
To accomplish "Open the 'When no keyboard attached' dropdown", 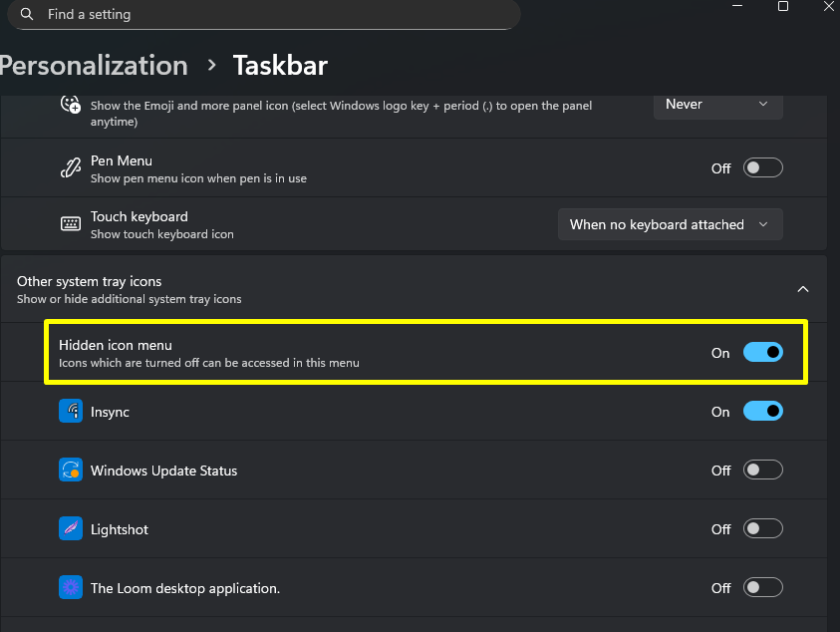I will [670, 224].
